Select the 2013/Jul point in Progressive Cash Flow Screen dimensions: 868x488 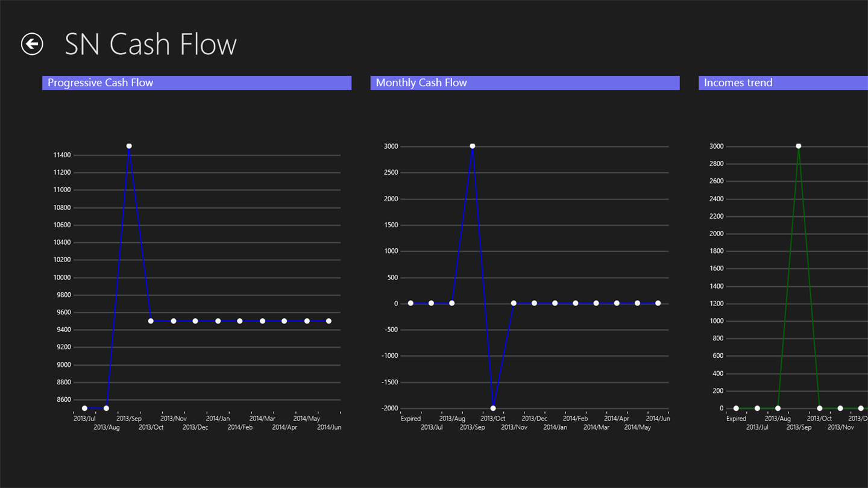84,408
